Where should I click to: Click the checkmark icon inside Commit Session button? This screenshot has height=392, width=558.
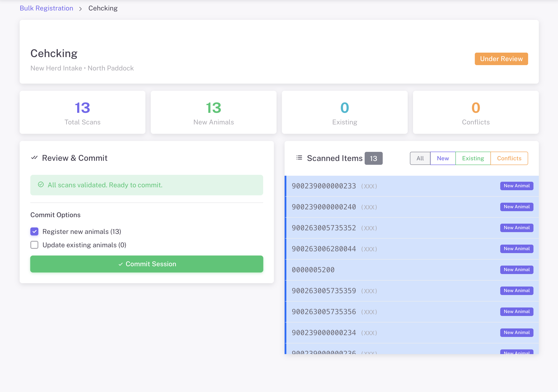pos(121,264)
